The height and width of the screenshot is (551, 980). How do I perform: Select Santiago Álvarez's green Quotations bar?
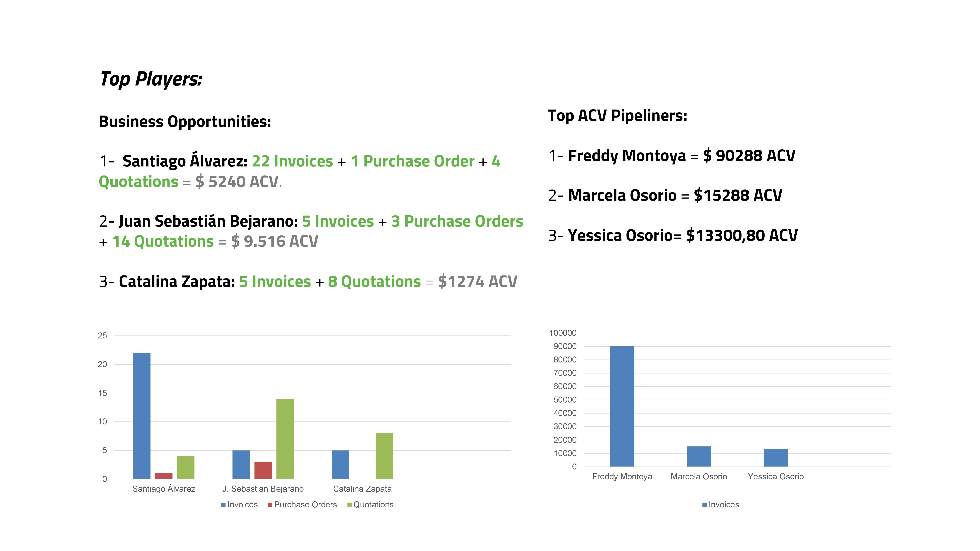[186, 467]
